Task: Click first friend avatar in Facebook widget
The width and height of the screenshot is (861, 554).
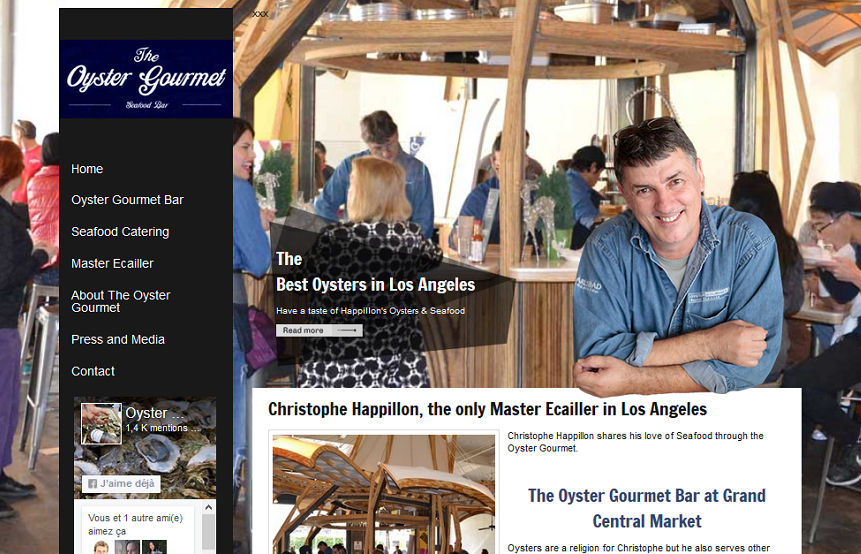Action: 101,547
